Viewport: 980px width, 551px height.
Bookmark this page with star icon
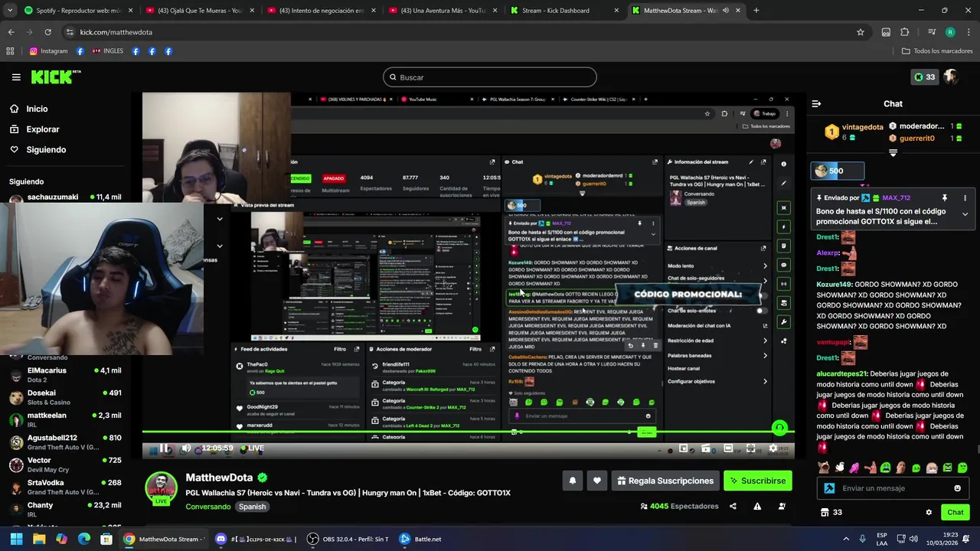click(861, 32)
